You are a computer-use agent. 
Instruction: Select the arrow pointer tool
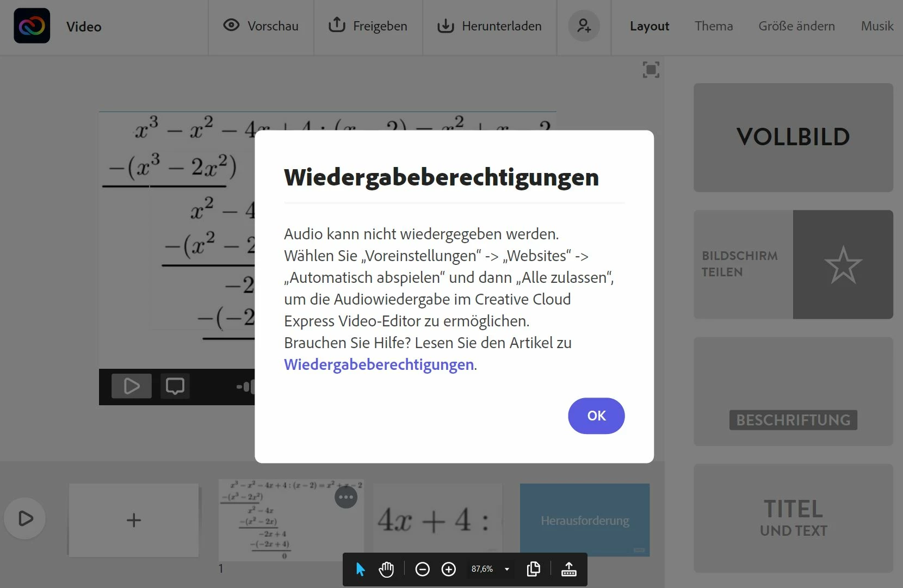pos(360,570)
